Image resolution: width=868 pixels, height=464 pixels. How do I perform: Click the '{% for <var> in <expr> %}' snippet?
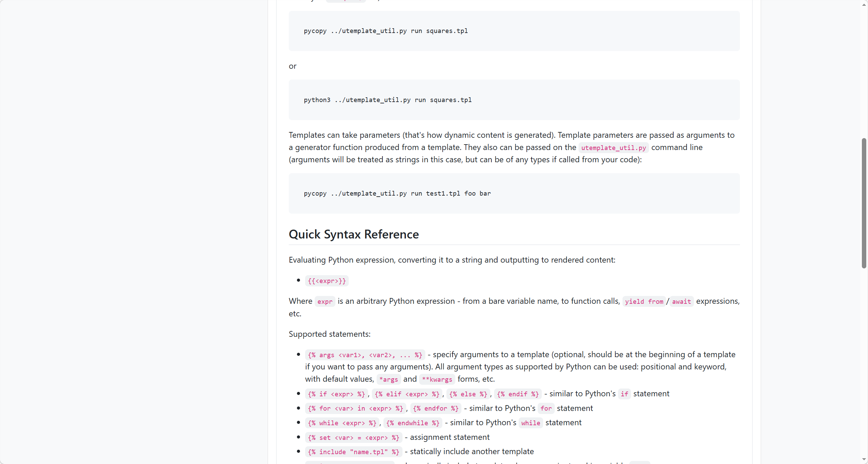click(x=356, y=409)
